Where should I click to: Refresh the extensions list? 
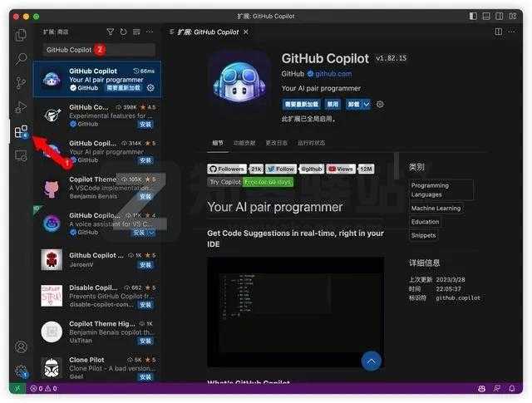(x=123, y=32)
